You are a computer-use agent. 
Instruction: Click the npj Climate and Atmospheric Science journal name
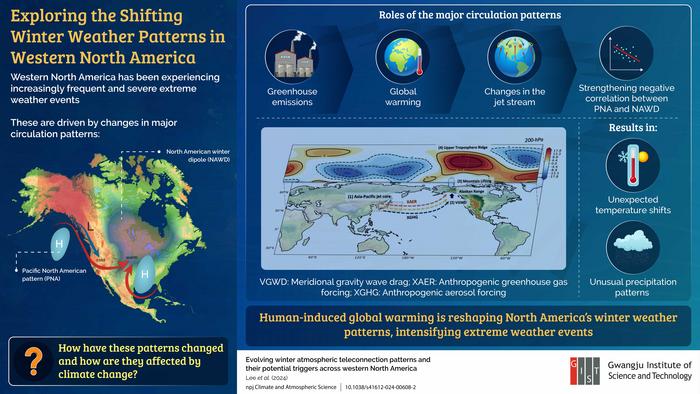coord(291,387)
